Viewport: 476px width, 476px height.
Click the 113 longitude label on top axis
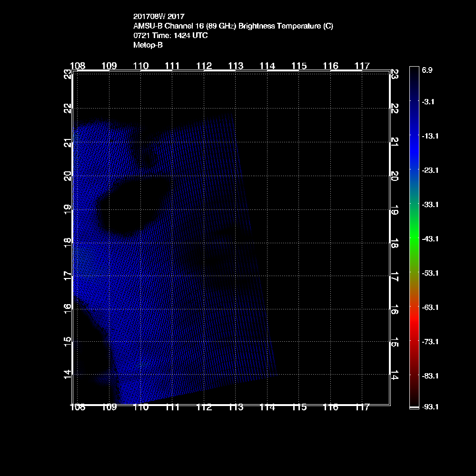(236, 66)
